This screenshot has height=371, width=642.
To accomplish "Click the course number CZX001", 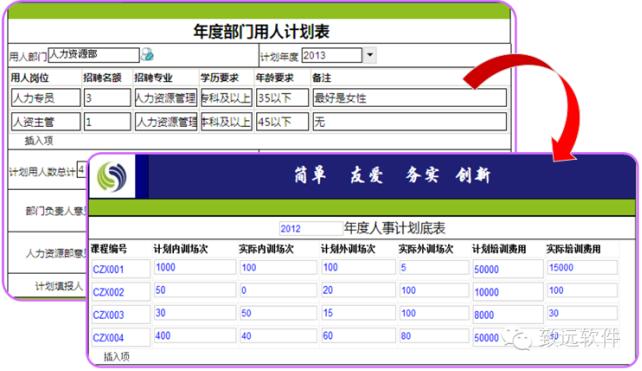I will coord(120,269).
